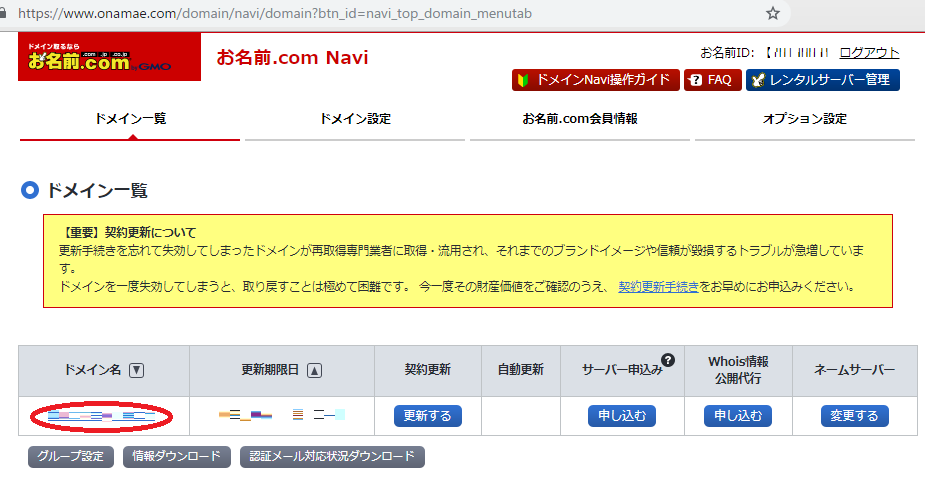Image resolution: width=929 pixels, height=490 pixels.
Task: Click the domain name link in the table row
Action: (x=101, y=417)
